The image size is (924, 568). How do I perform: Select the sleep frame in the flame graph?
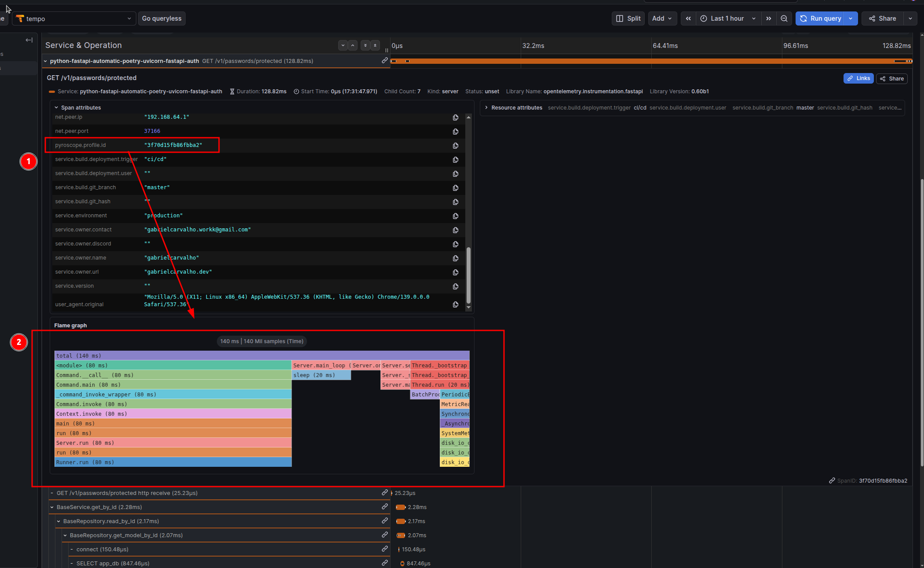321,375
